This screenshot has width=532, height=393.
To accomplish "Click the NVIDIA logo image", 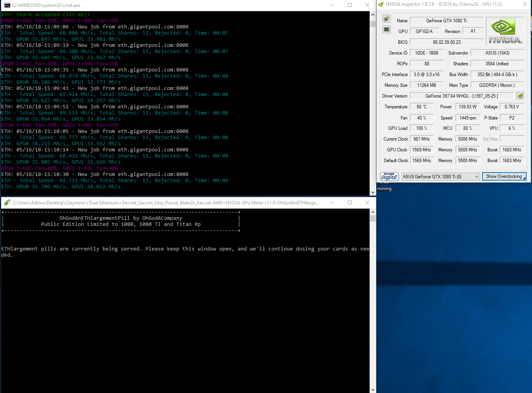I will coord(505,32).
